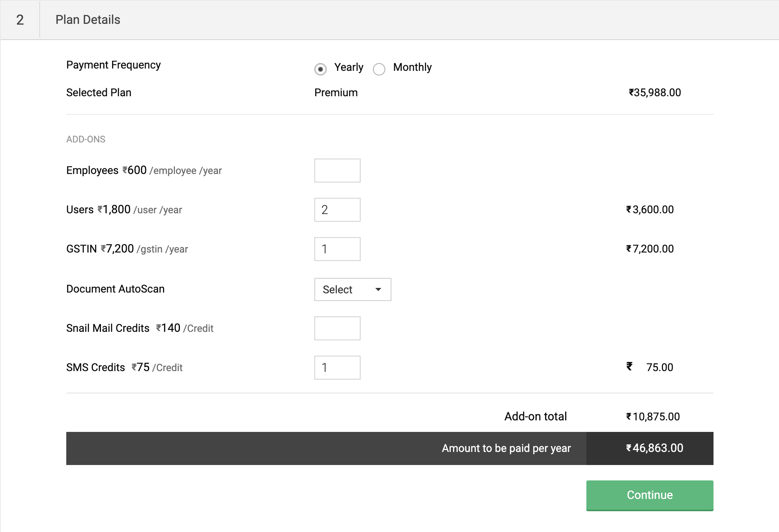Click the ADD-ONS heading

coord(86,139)
